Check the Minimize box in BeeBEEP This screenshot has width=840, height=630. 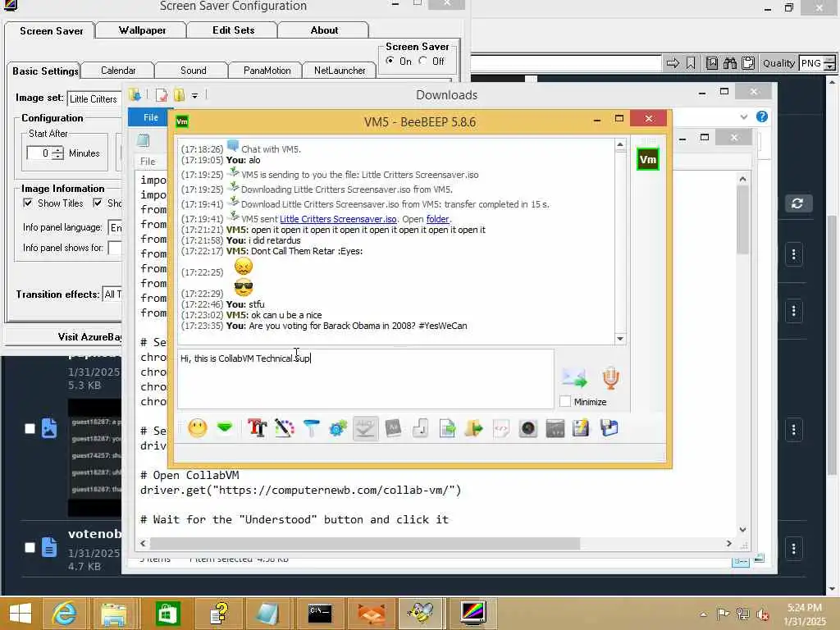point(564,401)
